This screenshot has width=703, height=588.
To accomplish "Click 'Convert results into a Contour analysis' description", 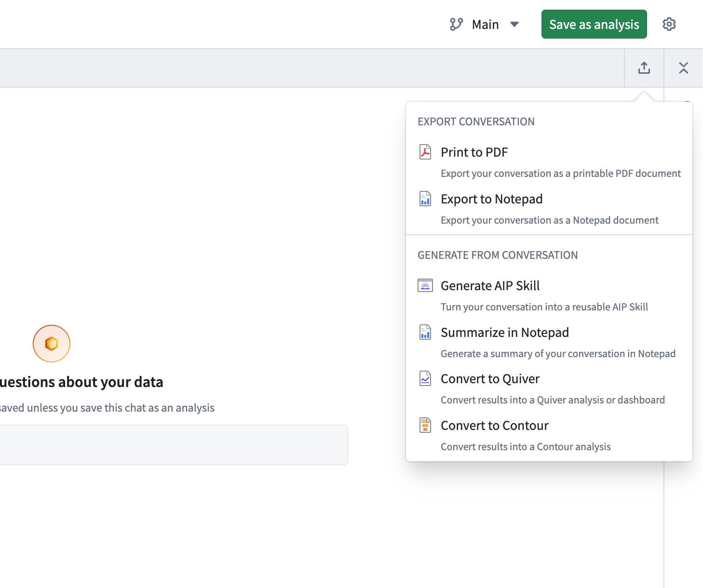I will pos(526,447).
